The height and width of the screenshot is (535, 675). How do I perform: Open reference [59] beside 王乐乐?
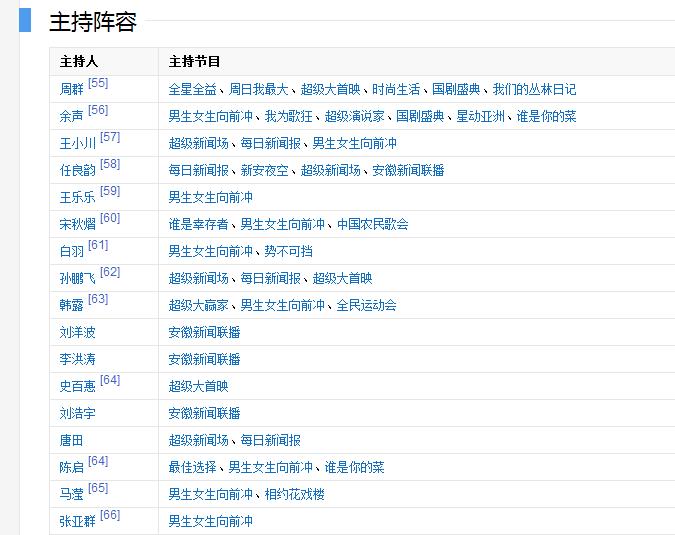pyautogui.click(x=110, y=191)
